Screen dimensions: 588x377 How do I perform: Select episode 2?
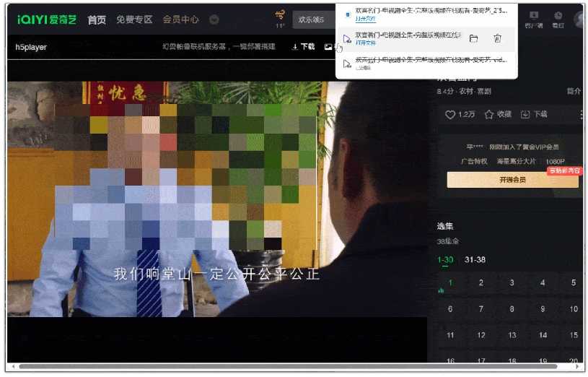pyautogui.click(x=481, y=283)
